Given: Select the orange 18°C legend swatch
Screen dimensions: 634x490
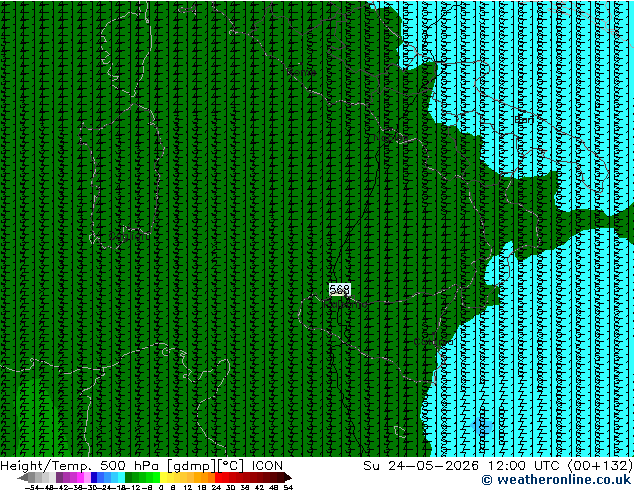Looking at the screenshot, I should point(205,477).
